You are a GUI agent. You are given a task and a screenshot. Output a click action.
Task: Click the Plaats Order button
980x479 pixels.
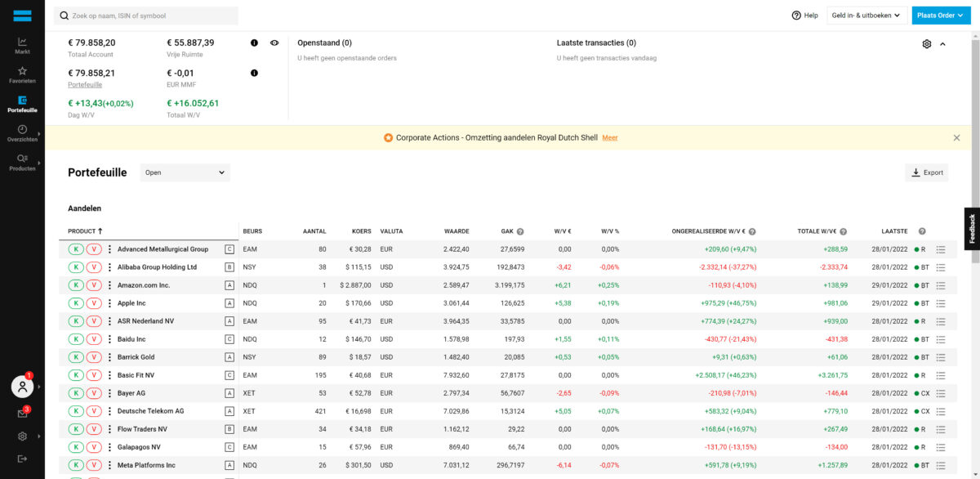pos(941,16)
